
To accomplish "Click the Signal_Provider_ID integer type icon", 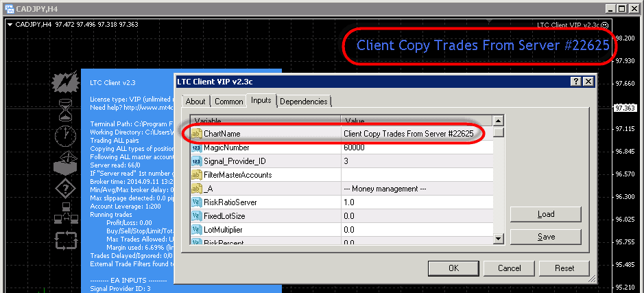I will point(197,161).
